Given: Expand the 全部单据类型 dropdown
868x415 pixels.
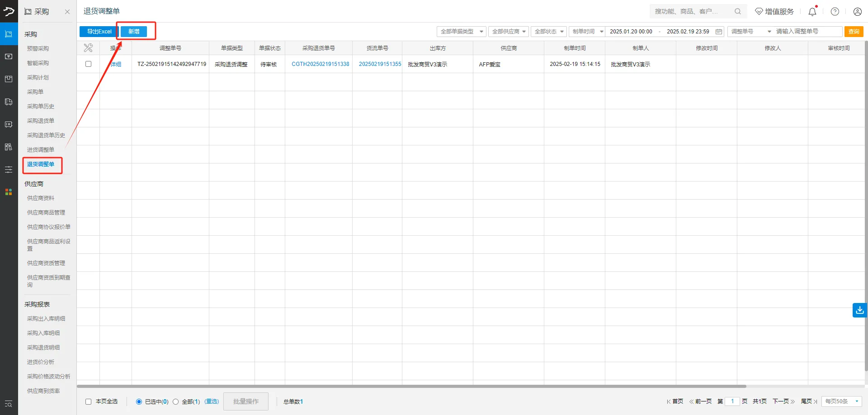Looking at the screenshot, I should coord(461,32).
